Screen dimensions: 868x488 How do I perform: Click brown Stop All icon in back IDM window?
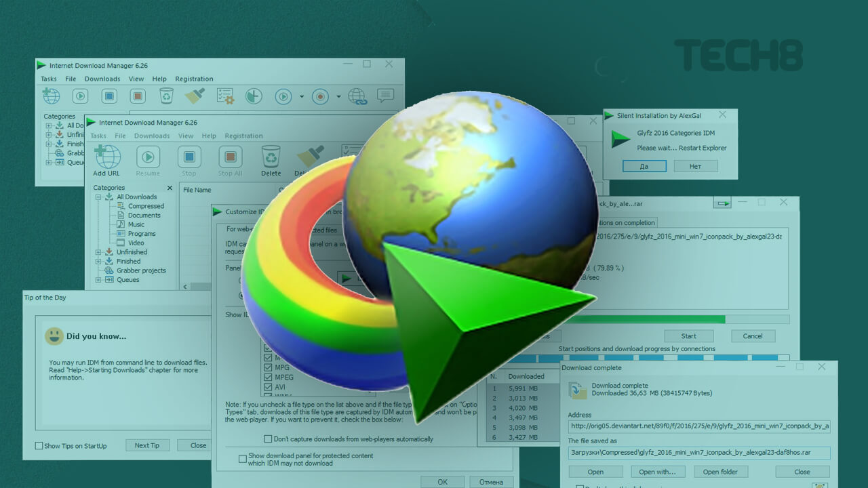pyautogui.click(x=138, y=96)
